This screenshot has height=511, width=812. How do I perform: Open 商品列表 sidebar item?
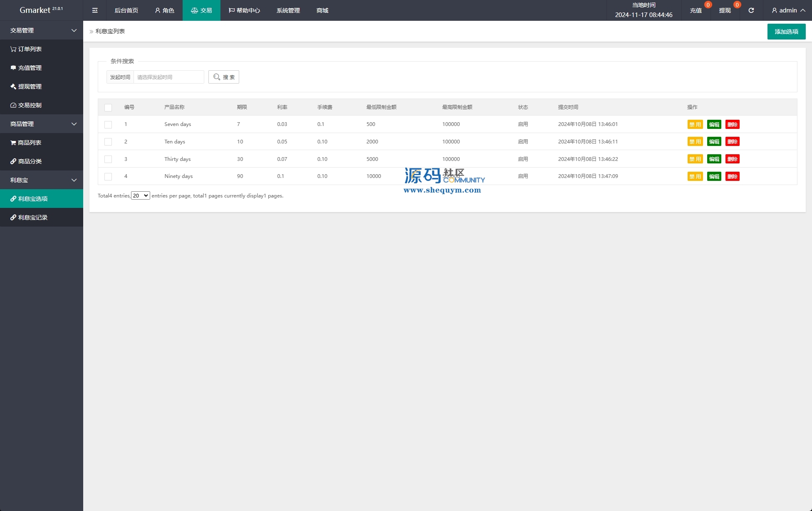[26, 143]
